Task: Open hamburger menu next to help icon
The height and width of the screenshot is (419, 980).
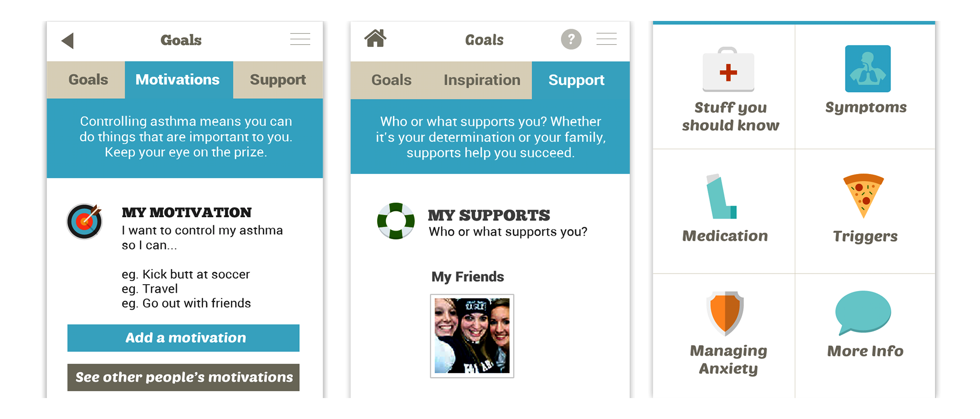Action: point(606,39)
